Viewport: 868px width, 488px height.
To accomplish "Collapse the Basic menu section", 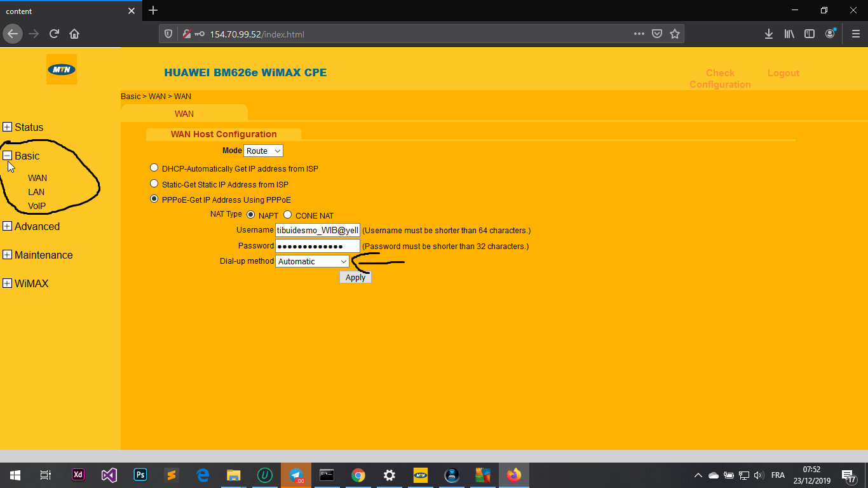I will coord(8,156).
